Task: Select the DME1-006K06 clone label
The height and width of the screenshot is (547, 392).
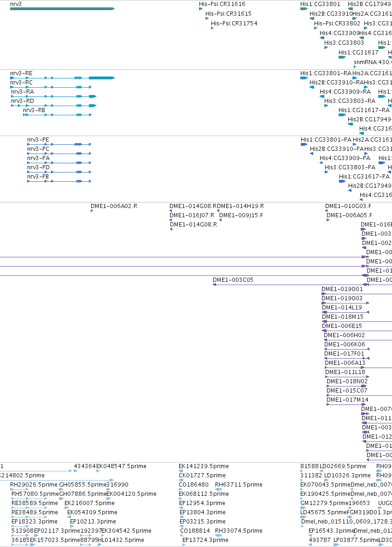Action: (x=345, y=345)
